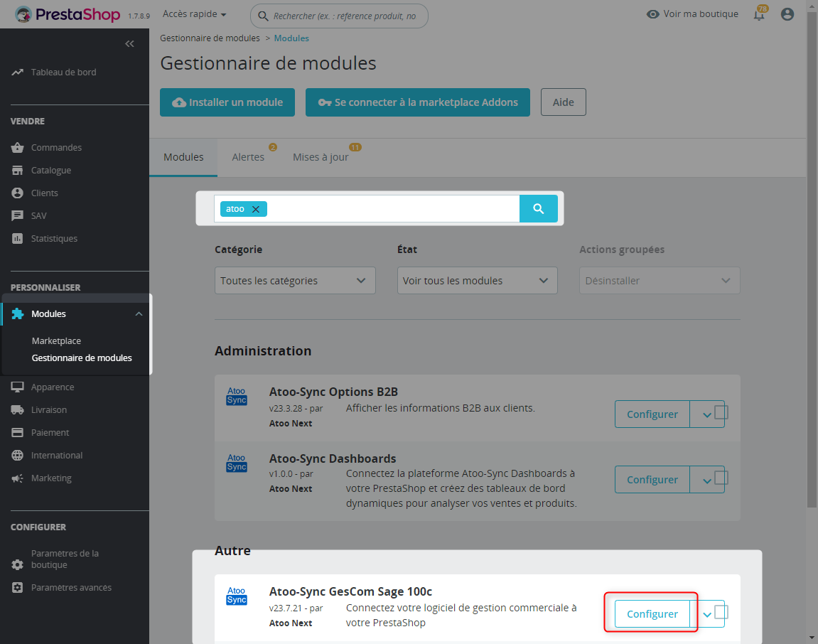Click Voir ma boutique link
Screen dimensions: 818x644
click(701, 14)
